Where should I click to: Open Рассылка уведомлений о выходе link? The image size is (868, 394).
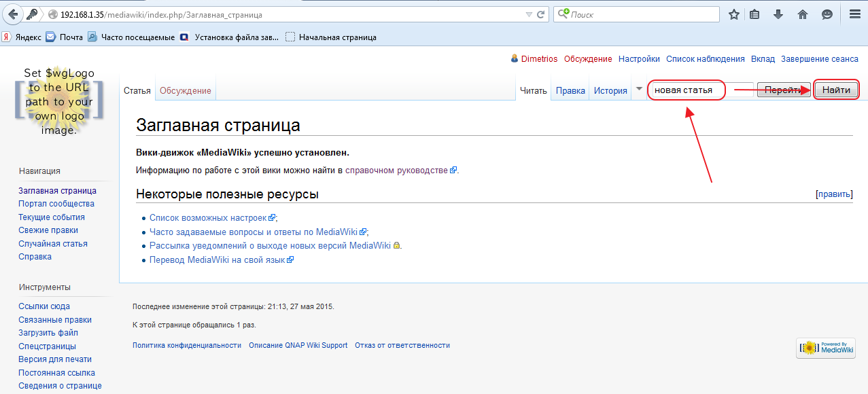[270, 246]
